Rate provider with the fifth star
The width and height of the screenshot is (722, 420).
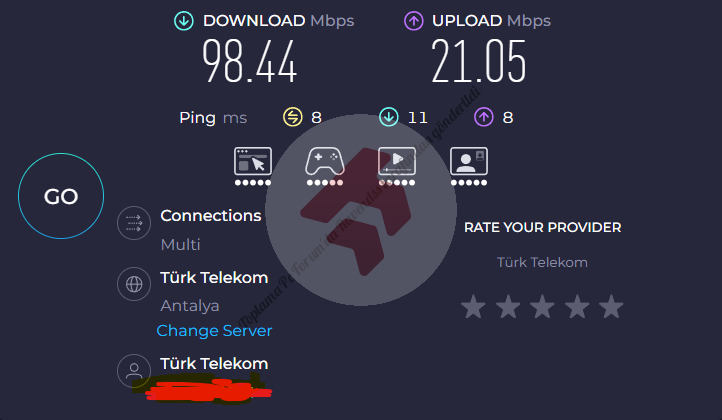click(x=611, y=307)
